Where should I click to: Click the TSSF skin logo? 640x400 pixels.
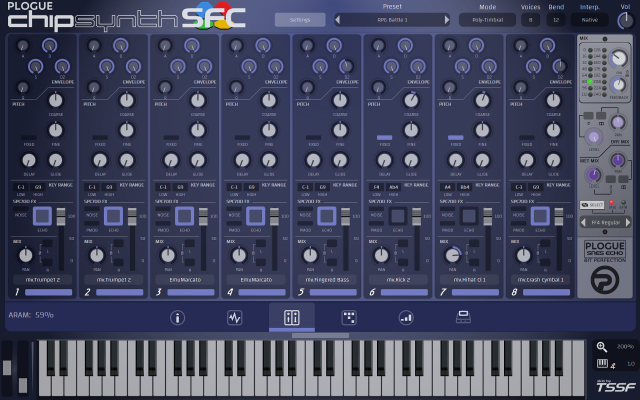coord(616,386)
